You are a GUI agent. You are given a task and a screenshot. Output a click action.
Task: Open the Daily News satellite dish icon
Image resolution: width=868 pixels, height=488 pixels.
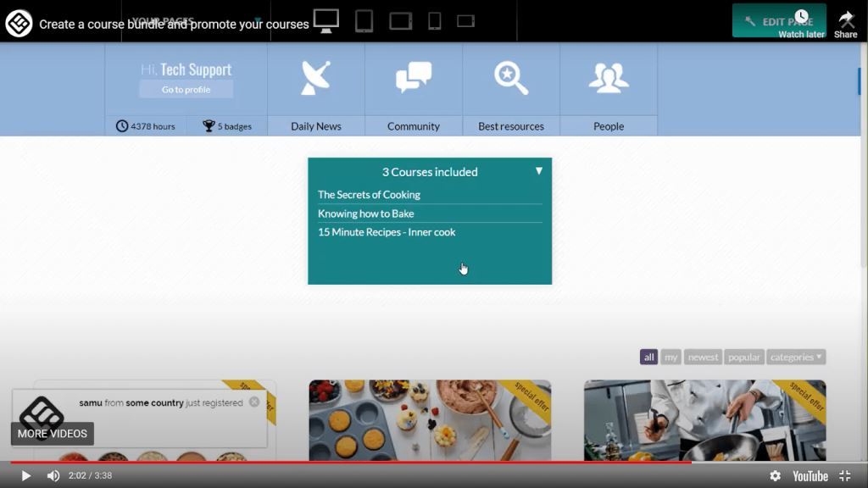click(315, 78)
